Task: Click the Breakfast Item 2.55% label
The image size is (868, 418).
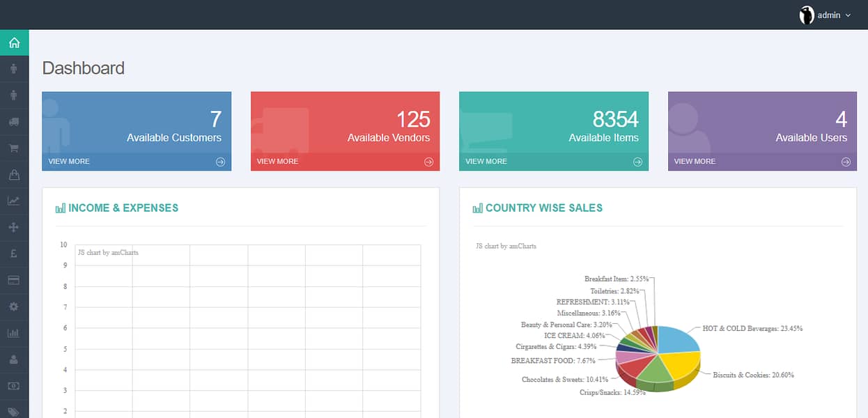Action: click(x=617, y=279)
